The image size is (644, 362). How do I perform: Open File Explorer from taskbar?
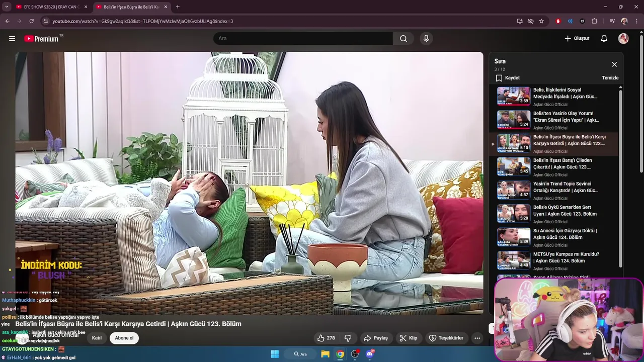pos(326,354)
